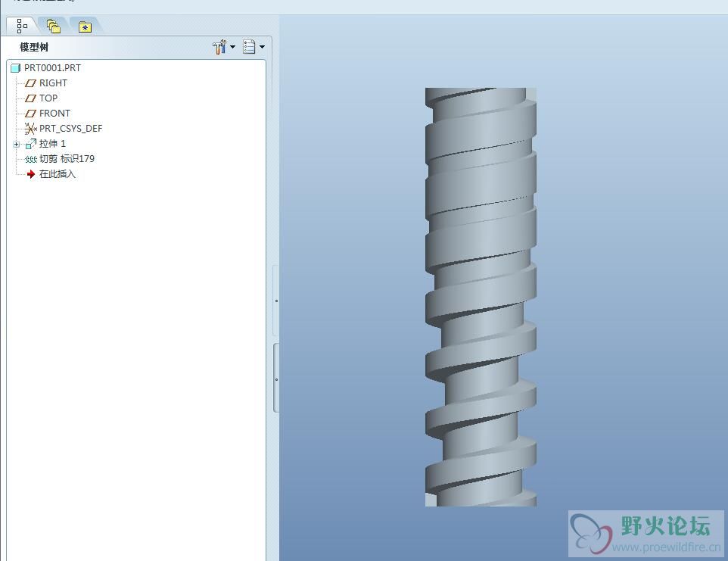Select the TOP datum plane

pyautogui.click(x=48, y=98)
